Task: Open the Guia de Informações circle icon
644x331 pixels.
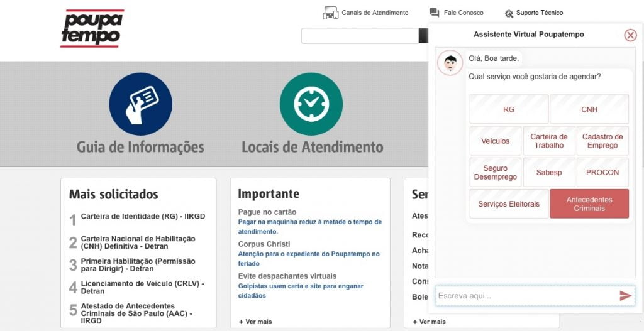Action: click(x=140, y=104)
